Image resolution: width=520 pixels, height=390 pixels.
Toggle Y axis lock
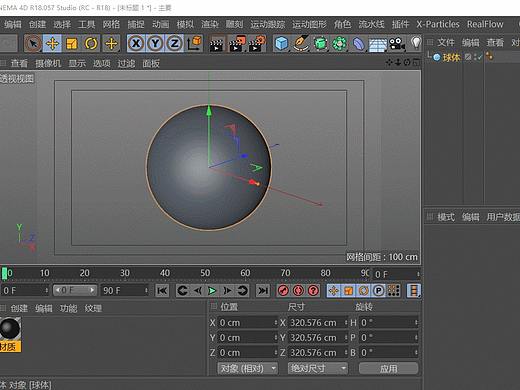point(155,43)
